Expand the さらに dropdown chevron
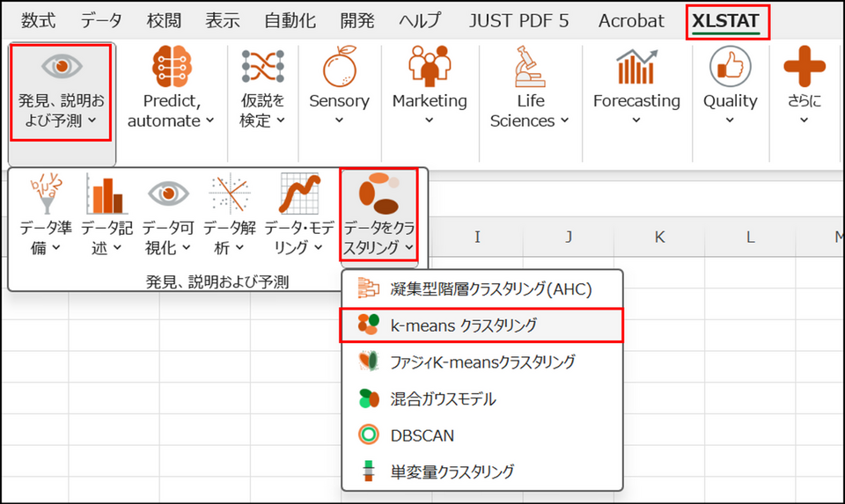This screenshot has height=504, width=845. pyautogui.click(x=804, y=121)
